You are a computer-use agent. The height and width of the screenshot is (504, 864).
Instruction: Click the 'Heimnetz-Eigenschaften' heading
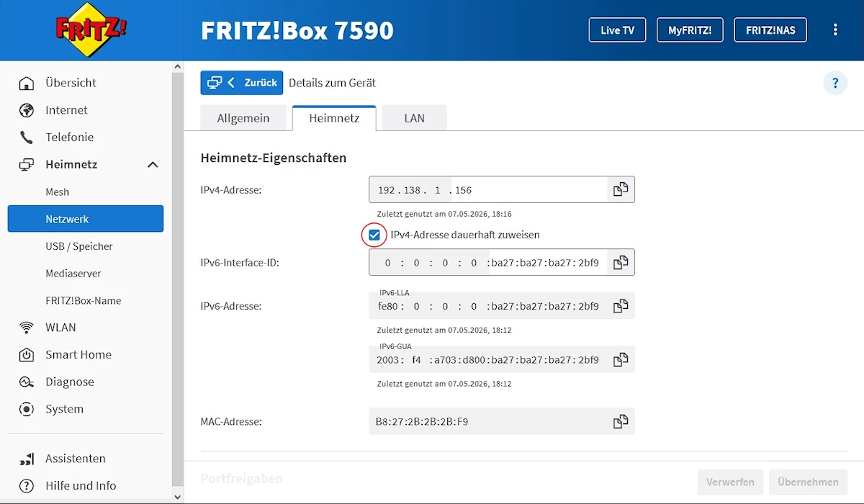[x=274, y=158]
